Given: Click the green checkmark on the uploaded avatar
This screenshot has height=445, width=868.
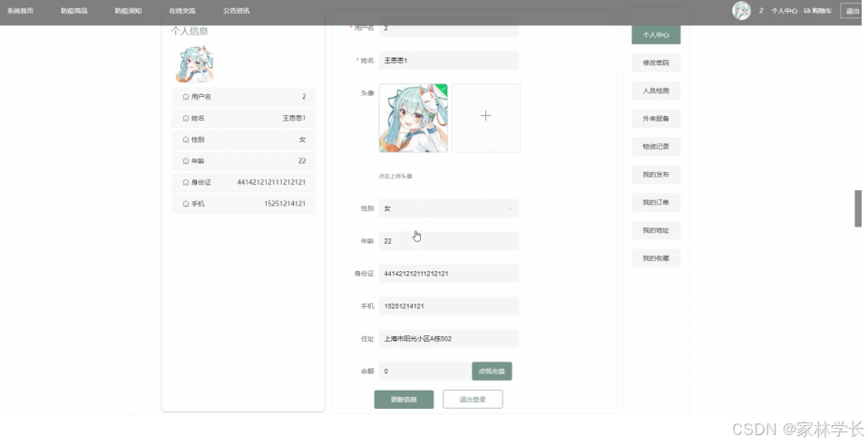Looking at the screenshot, I should [x=443, y=88].
